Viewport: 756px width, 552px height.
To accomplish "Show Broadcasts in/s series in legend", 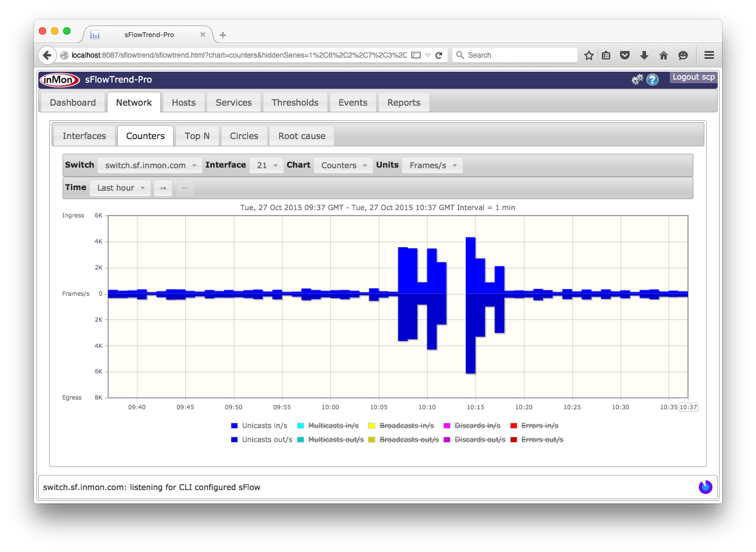I will tap(407, 426).
